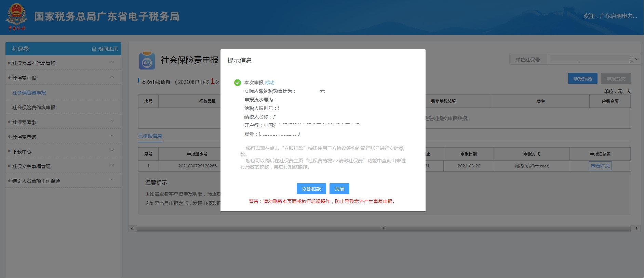The width and height of the screenshot is (644, 278).
Task: Select 社会保险费申报 in the sidebar
Action: pos(29,93)
